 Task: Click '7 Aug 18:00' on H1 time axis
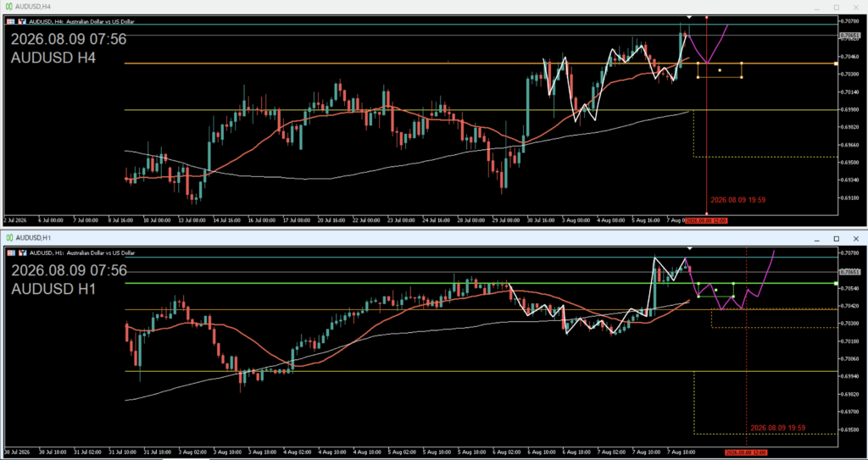pos(681,452)
